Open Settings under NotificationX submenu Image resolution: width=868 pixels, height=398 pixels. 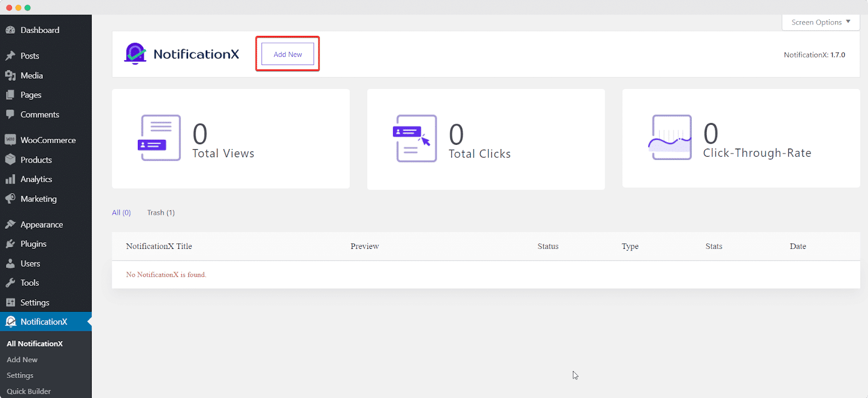coord(20,375)
